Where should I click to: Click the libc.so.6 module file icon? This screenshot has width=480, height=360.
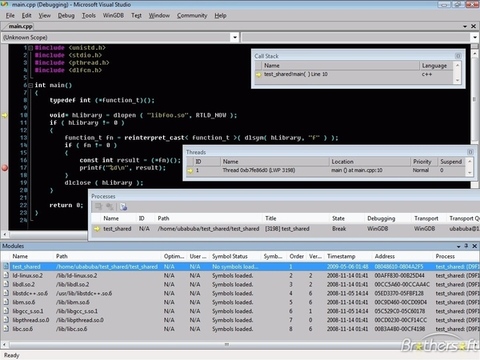6,329
